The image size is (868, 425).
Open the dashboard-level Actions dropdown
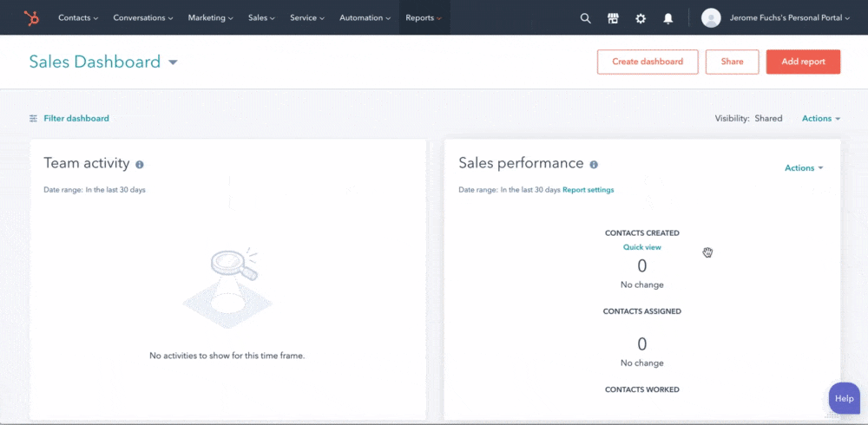click(820, 118)
